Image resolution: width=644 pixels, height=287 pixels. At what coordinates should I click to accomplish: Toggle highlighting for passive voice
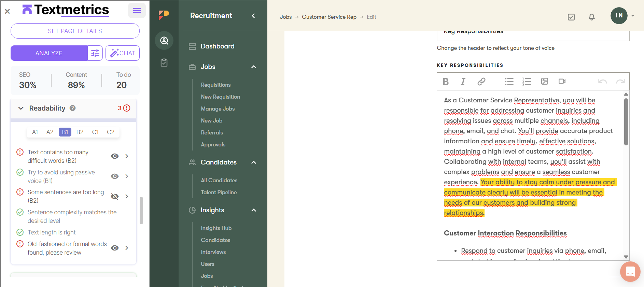tap(115, 176)
